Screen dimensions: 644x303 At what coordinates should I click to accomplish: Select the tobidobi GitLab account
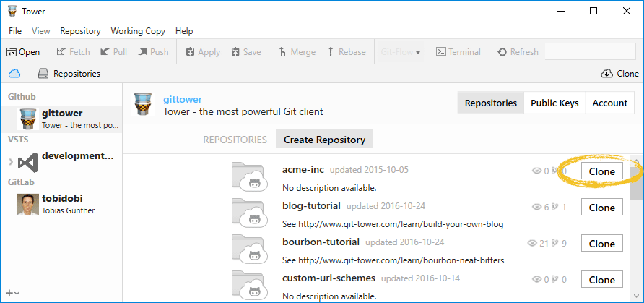61,203
